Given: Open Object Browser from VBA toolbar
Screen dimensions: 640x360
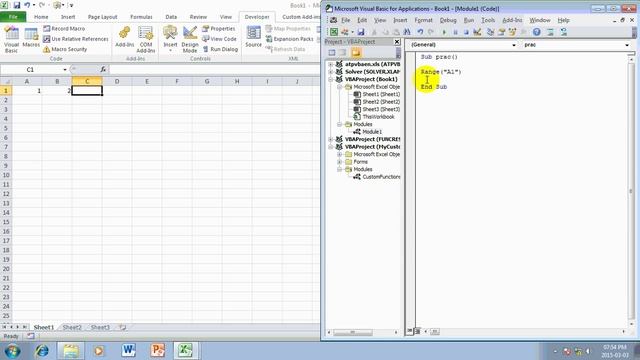Looking at the screenshot, I should [512, 32].
